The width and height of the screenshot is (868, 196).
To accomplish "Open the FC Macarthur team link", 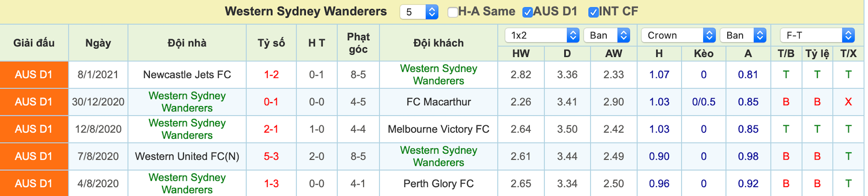I will pyautogui.click(x=439, y=102).
